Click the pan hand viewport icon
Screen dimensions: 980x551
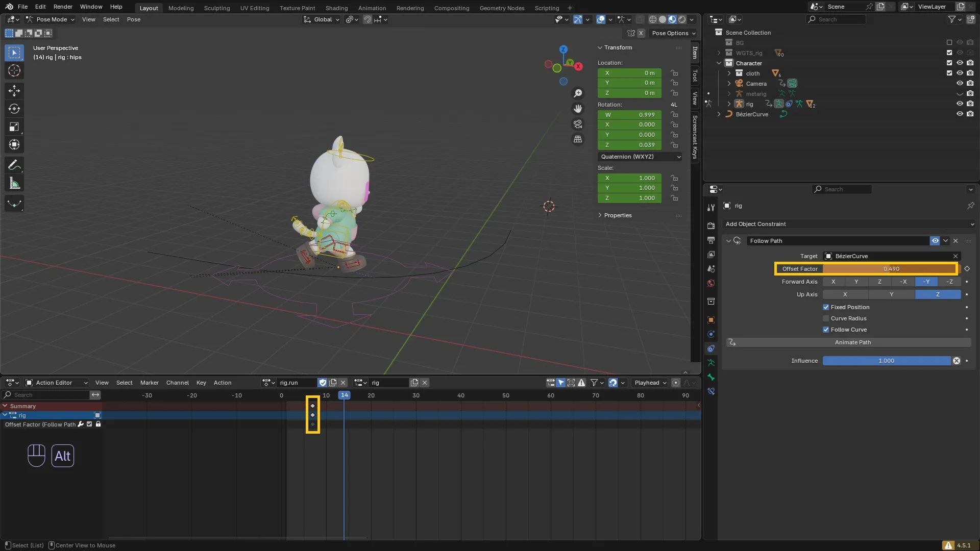point(578,109)
